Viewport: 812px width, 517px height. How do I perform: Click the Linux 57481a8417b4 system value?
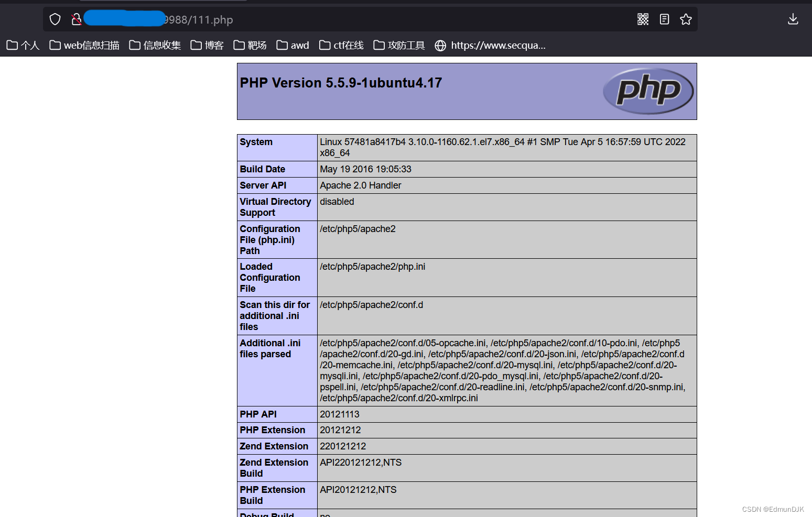[503, 148]
